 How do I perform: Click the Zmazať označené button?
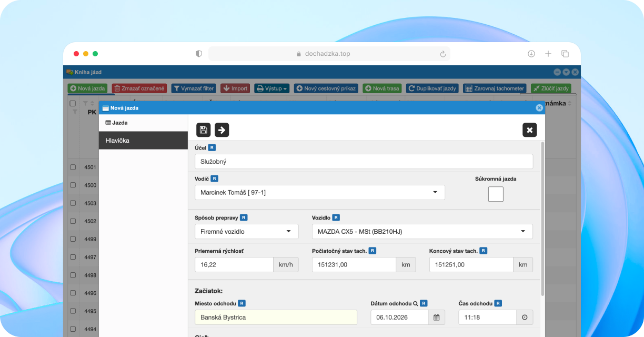pos(139,88)
